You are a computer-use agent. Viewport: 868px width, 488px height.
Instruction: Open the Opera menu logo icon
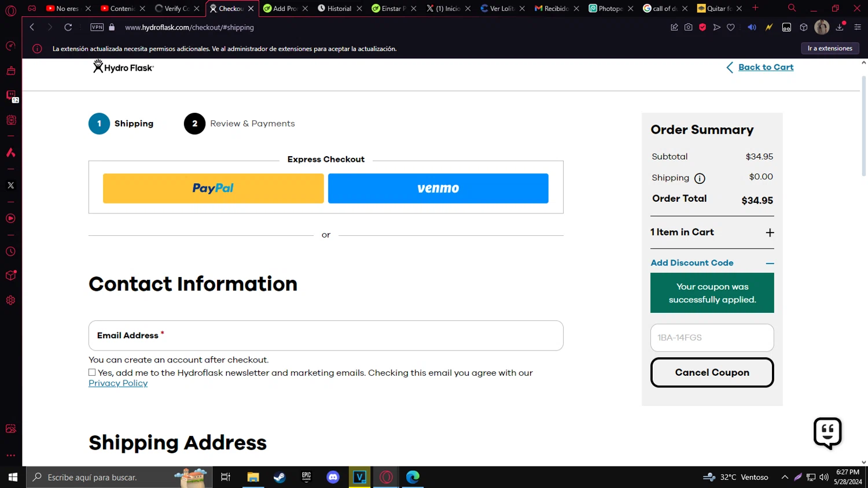tap(10, 10)
